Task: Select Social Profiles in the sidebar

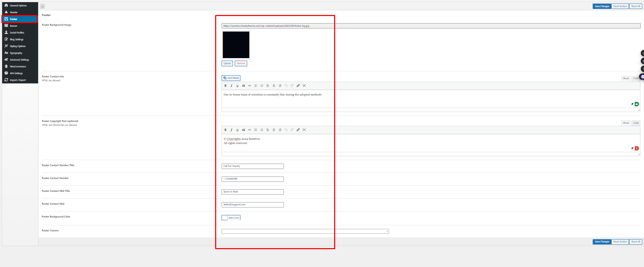Action: point(17,33)
